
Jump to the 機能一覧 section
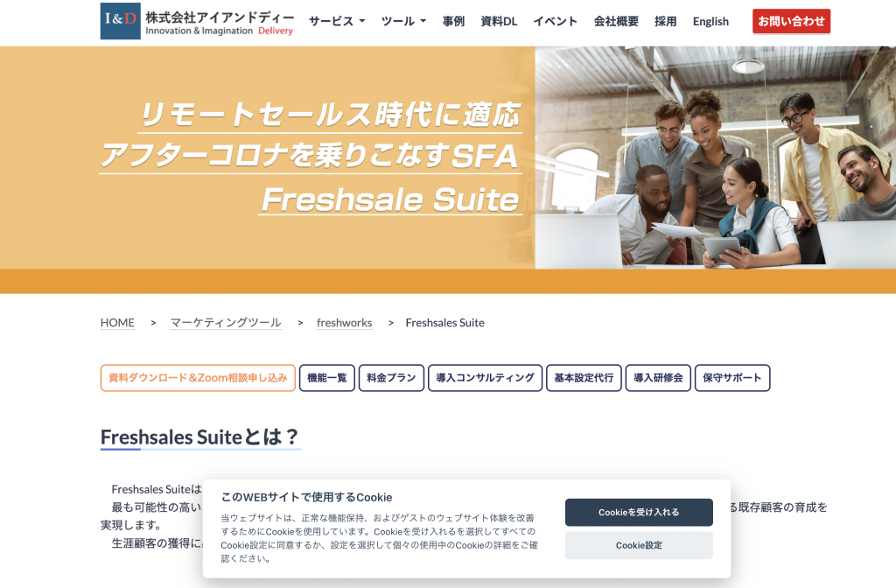pos(327,378)
